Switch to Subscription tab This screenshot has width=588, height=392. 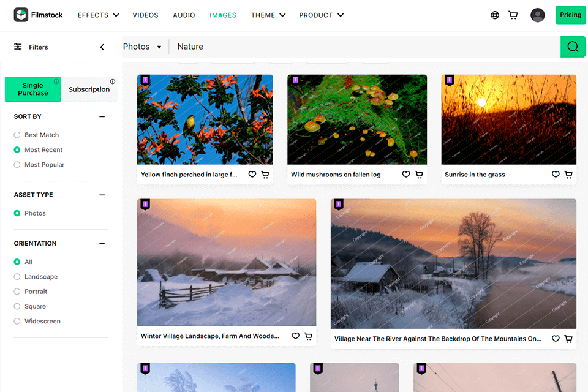coord(89,89)
